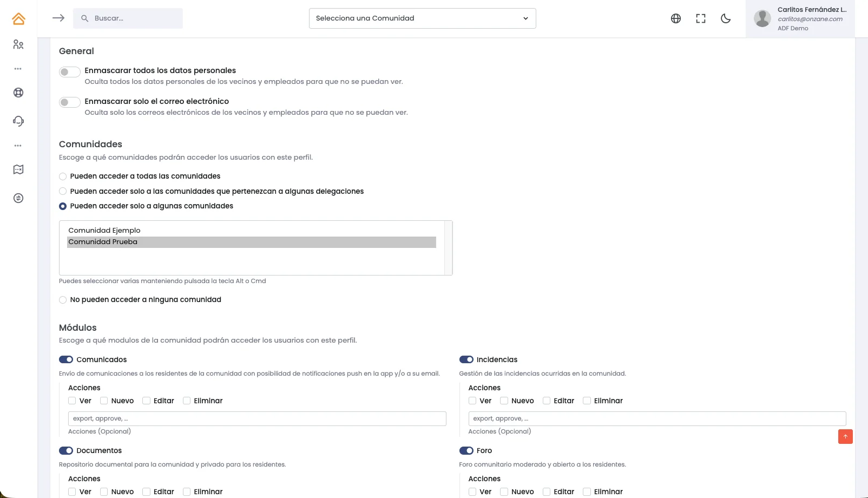Check Editar under Incidencias actions
Viewport: 868px width, 498px height.
tap(547, 401)
